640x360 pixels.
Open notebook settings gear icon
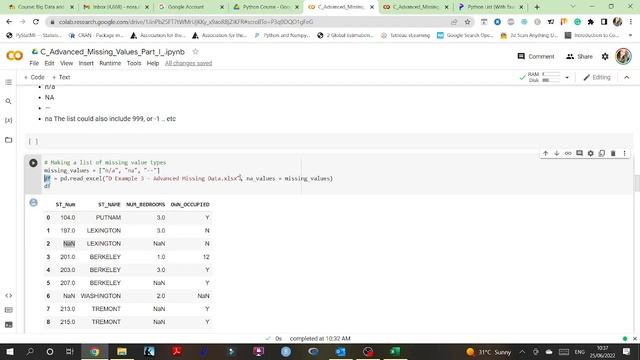point(605,56)
